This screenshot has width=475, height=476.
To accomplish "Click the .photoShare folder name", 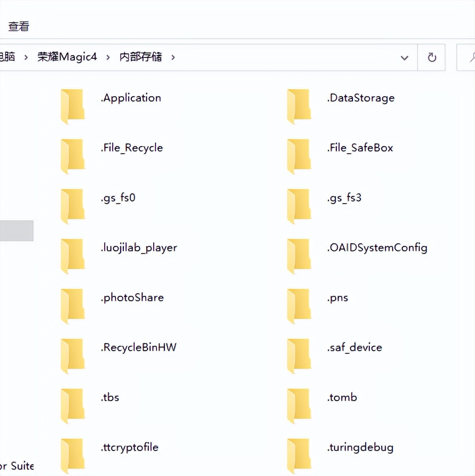I will [132, 298].
